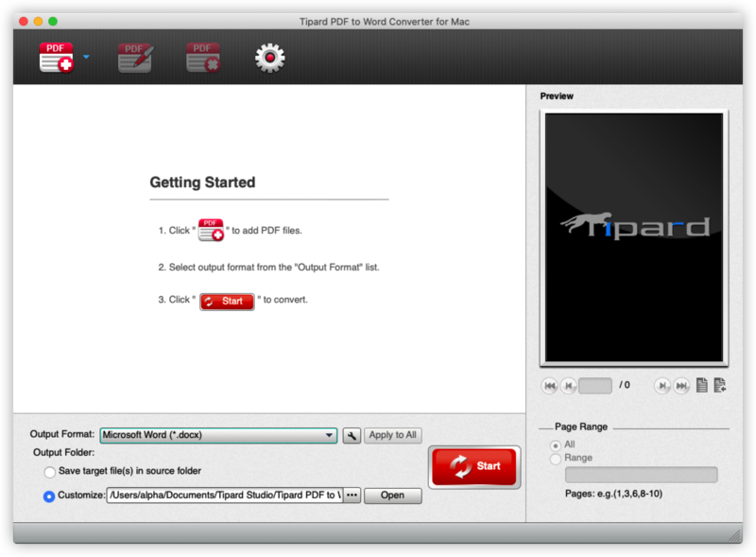Expand the Add PDF dropdown arrow

(86, 57)
